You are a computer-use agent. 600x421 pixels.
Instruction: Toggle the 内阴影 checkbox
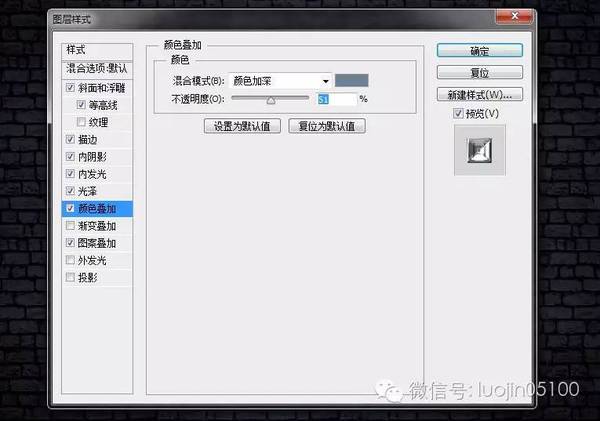tap(70, 157)
